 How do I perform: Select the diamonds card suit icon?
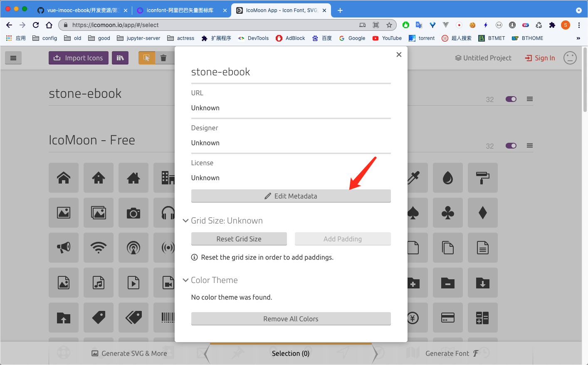tap(483, 213)
